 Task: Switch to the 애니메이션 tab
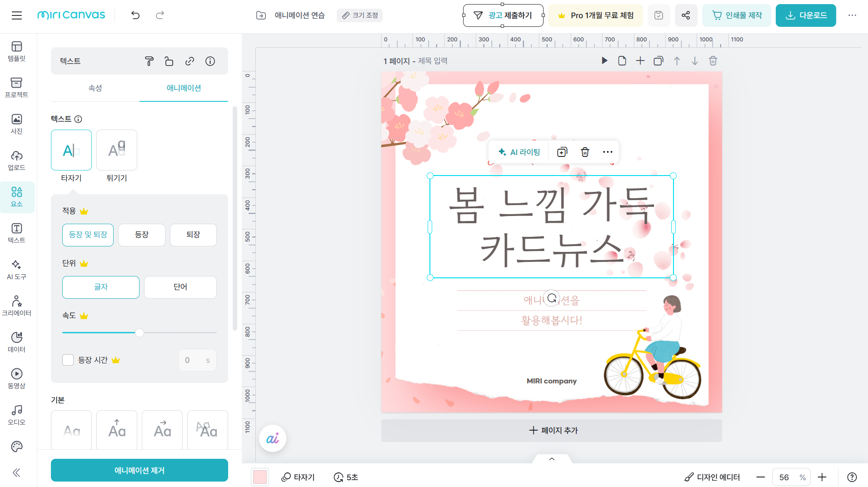[184, 88]
